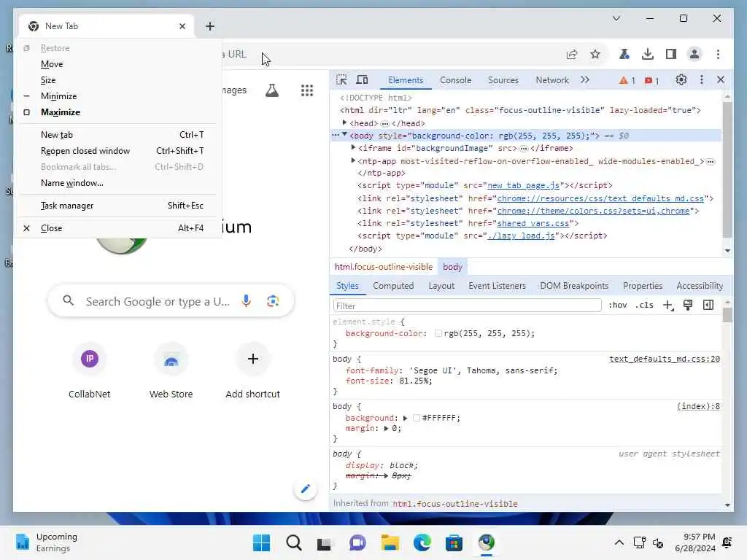Click Add shortcut plus tile
The height and width of the screenshot is (560, 747).
[253, 370]
